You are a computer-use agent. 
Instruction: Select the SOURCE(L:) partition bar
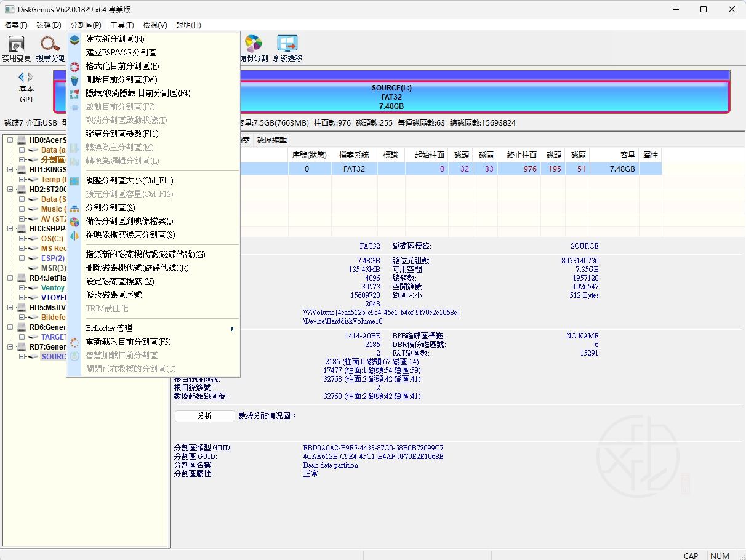(x=391, y=97)
